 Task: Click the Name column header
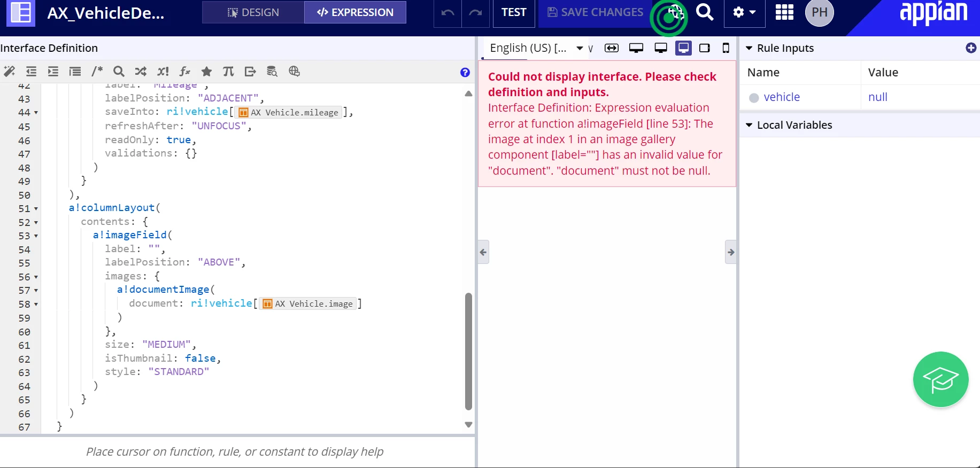(763, 72)
